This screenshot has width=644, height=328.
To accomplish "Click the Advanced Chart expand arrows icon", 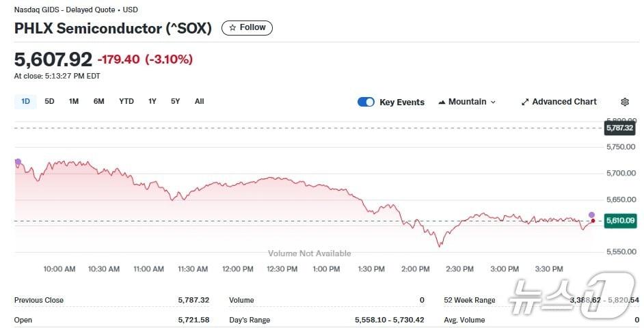I will (x=525, y=102).
